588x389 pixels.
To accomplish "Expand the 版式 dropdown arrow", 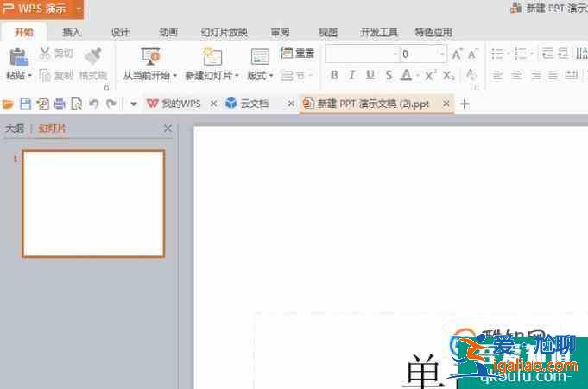I will coord(271,76).
